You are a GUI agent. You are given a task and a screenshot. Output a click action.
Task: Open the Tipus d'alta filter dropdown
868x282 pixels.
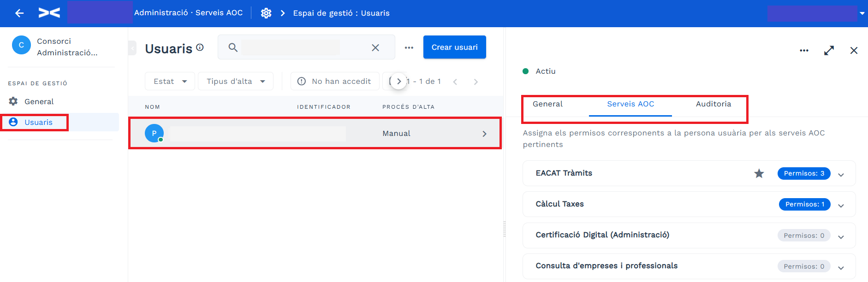coord(236,81)
